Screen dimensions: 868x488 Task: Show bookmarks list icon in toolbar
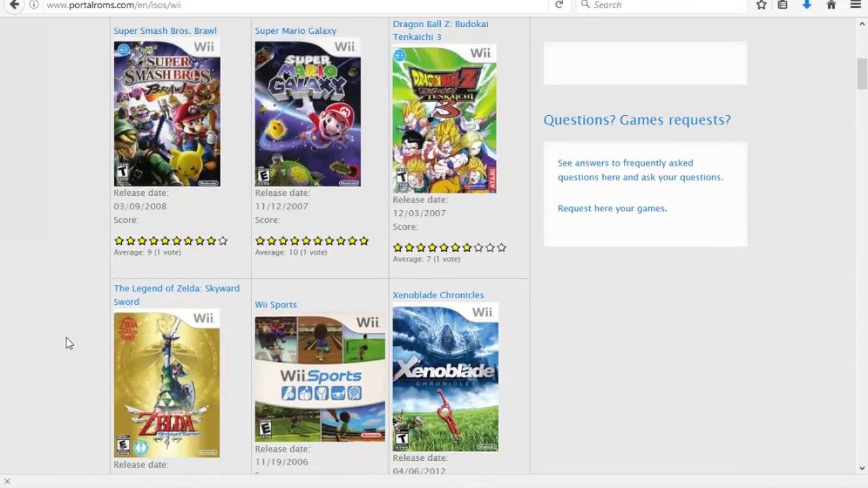tap(783, 5)
